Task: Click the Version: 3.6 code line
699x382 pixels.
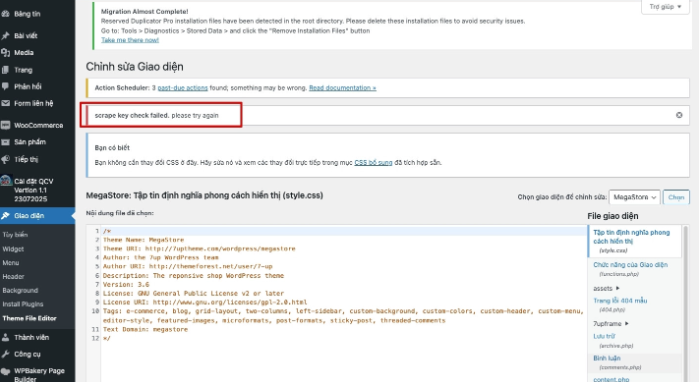Action: [126, 284]
